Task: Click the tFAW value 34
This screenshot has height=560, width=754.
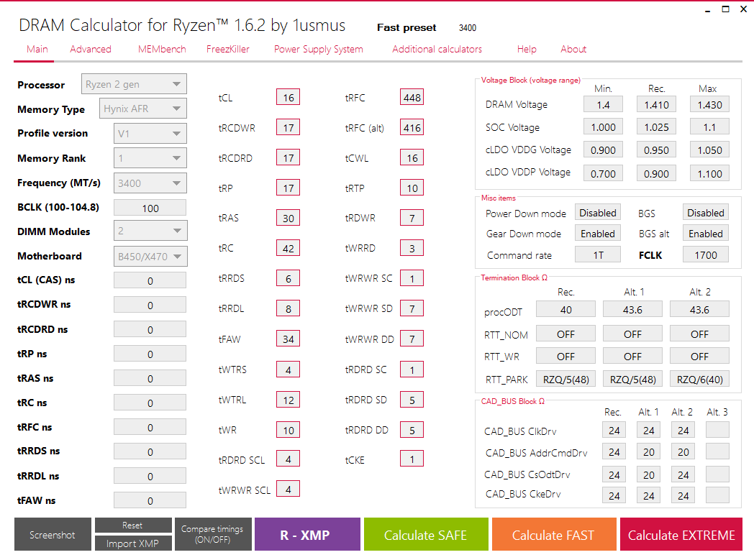Action: [288, 339]
